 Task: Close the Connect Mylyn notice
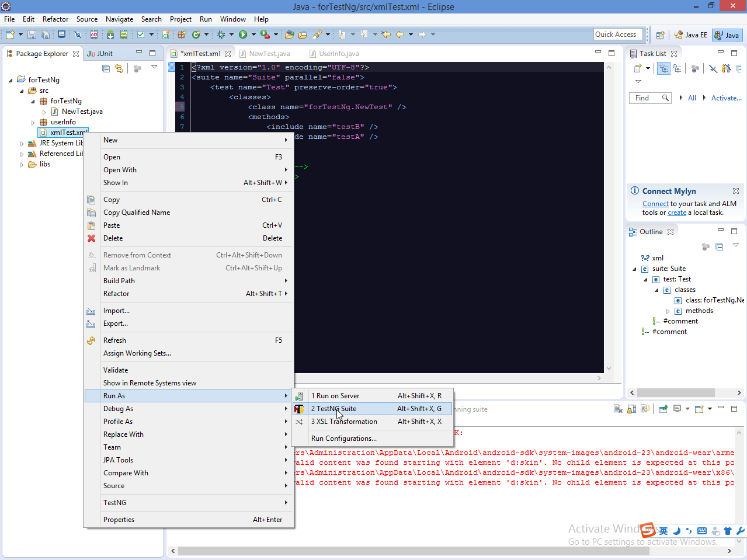pyautogui.click(x=736, y=191)
